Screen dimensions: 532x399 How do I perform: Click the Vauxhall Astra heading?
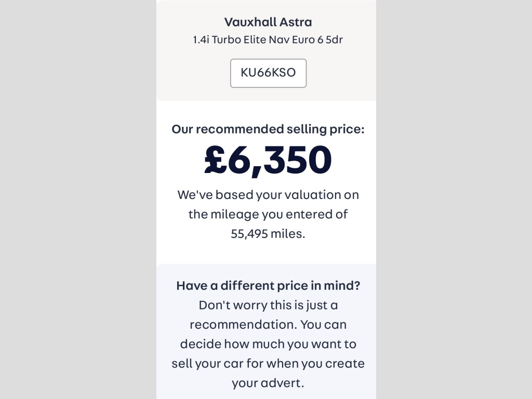click(268, 22)
